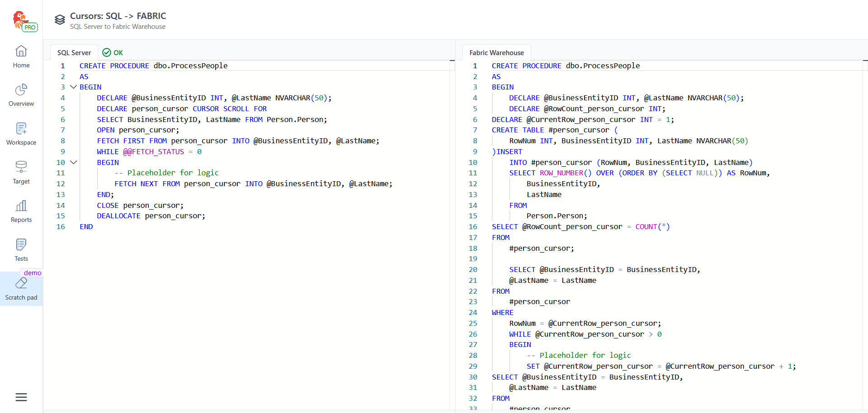The width and height of the screenshot is (868, 413).
Task: Collapse the inner BEGIN block at line 10
Action: (73, 162)
